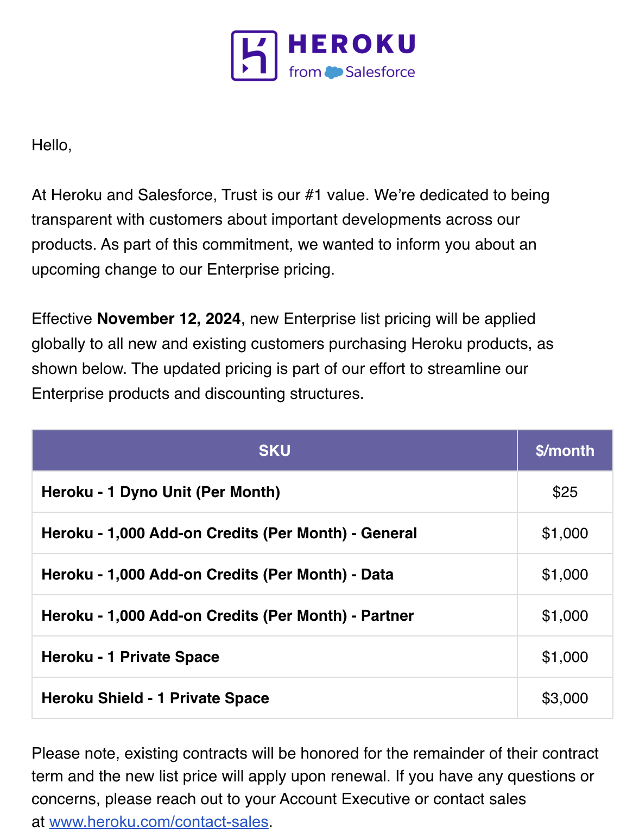Viewport: 633px width, 840px height.
Task: Click the Salesforce cloud icon
Action: click(333, 72)
